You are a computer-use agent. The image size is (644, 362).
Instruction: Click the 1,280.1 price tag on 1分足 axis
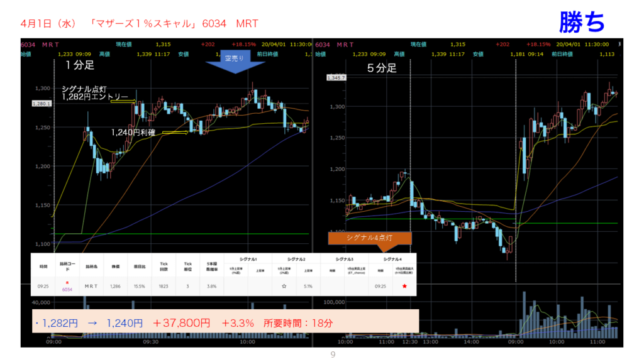(42, 104)
